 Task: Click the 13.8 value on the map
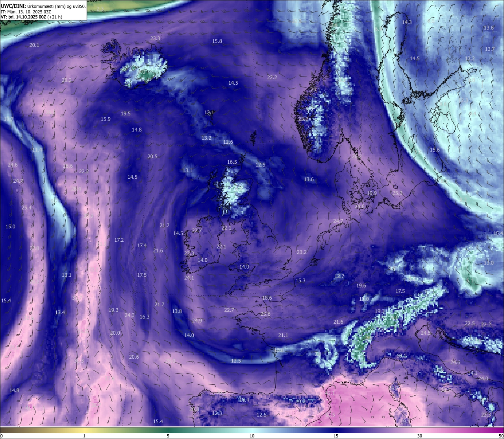[177, 311]
